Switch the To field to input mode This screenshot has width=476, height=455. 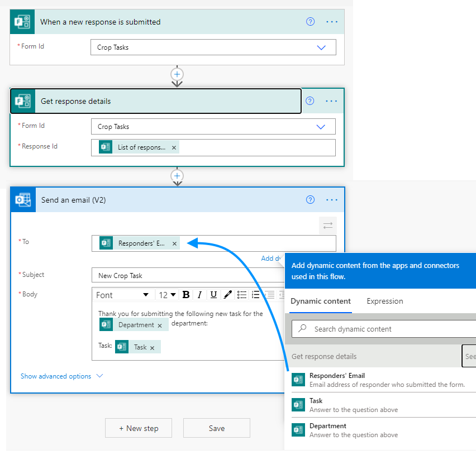pyautogui.click(x=328, y=226)
